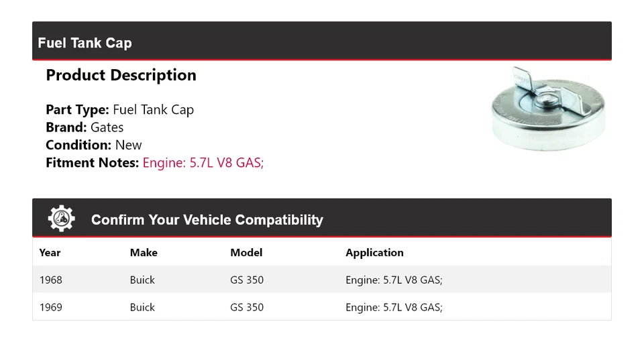Image resolution: width=644 pixels, height=342 pixels.
Task: Select the 1968 year cell
Action: [x=50, y=280]
